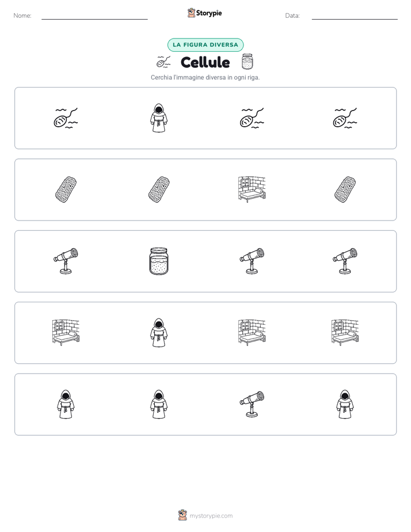Select the telescope in the bottom row
Screen dimensions: 411x532
(x=252, y=404)
